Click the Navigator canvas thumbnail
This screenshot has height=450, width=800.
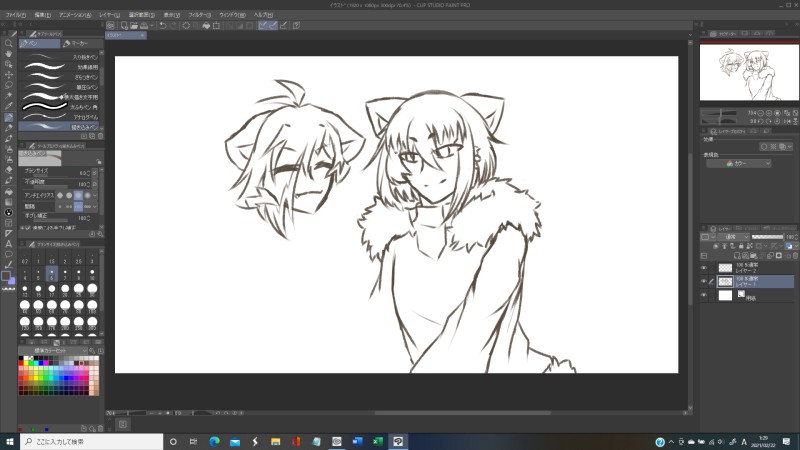[x=749, y=72]
